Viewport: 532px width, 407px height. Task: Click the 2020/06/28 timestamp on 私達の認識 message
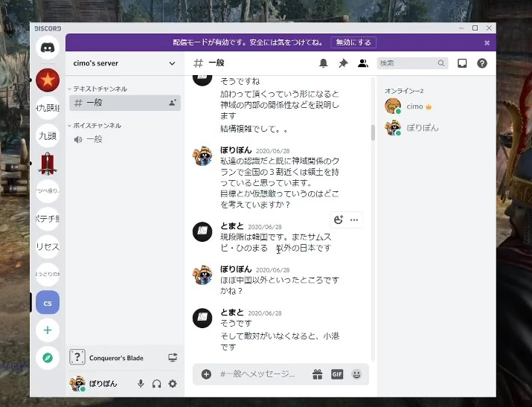(273, 151)
